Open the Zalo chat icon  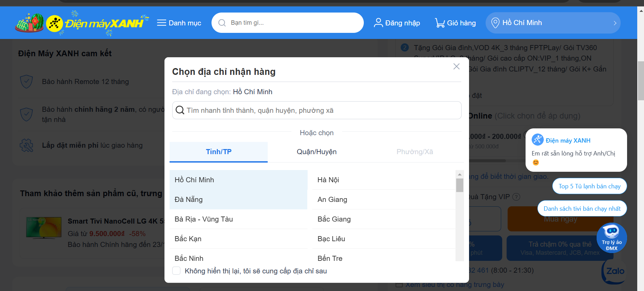614,271
